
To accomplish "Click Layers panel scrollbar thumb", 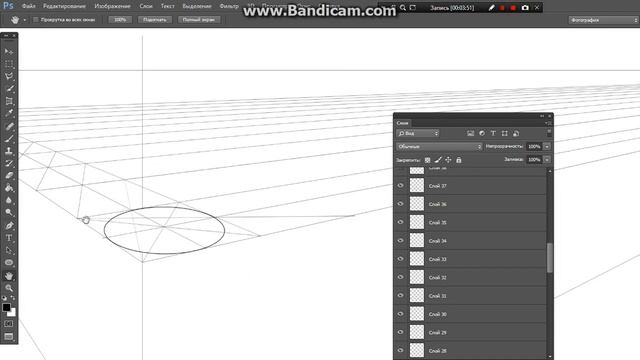I will (x=549, y=258).
